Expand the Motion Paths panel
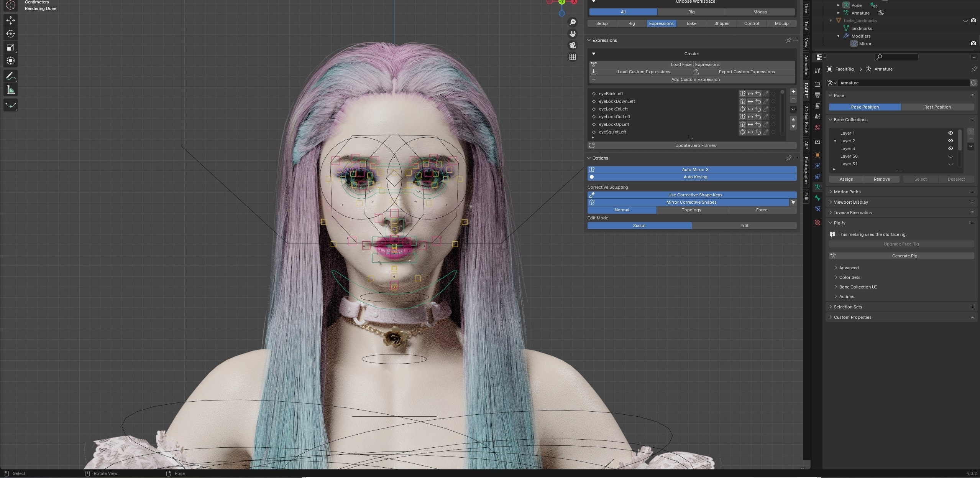Screen dimensions: 980x478 point(847,191)
